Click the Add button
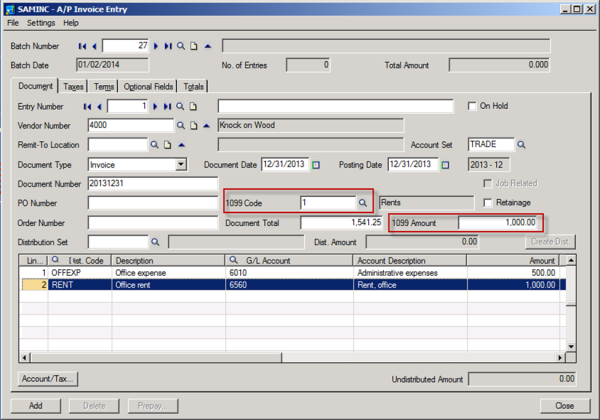Image resolution: width=600 pixels, height=420 pixels. coord(36,406)
